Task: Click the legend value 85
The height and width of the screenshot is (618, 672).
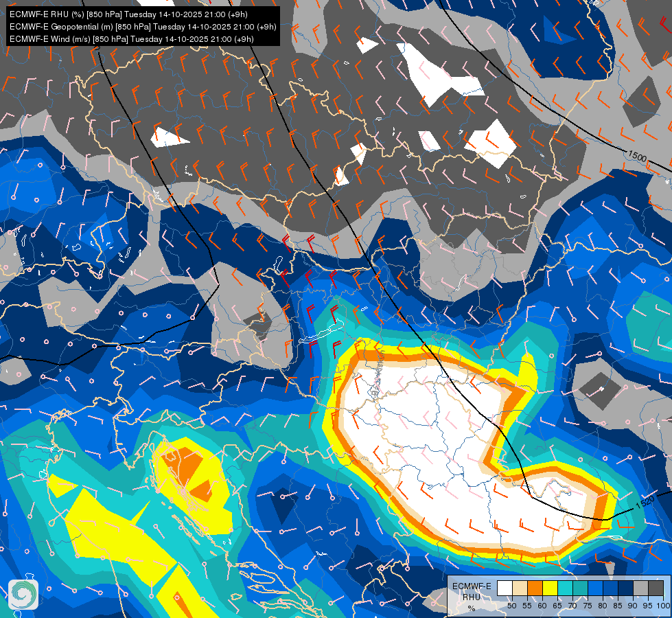Action: pos(618,606)
